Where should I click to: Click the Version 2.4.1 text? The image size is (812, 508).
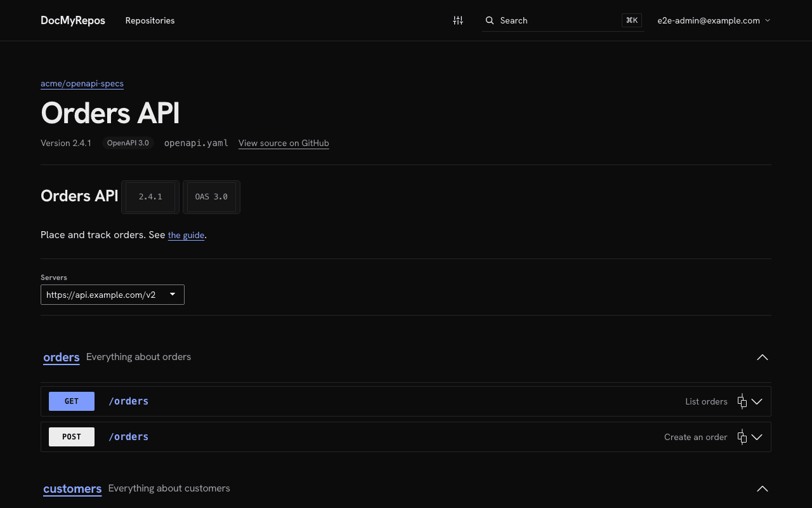click(x=66, y=143)
